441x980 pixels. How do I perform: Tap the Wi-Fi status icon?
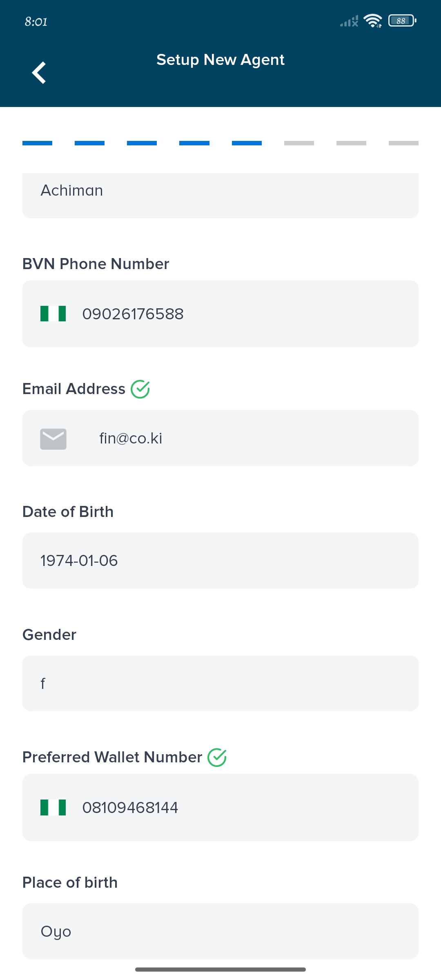click(x=372, y=20)
